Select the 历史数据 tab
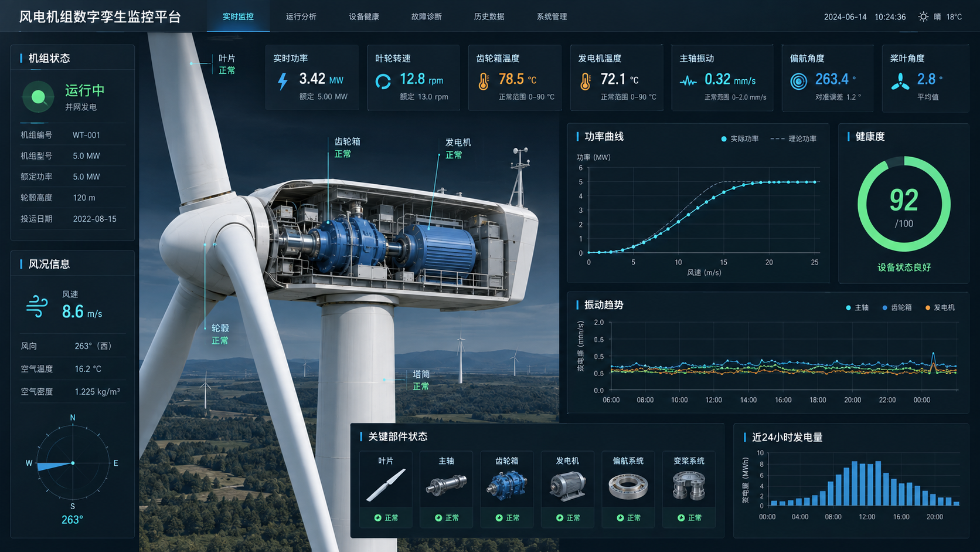980x552 pixels. pyautogui.click(x=489, y=16)
